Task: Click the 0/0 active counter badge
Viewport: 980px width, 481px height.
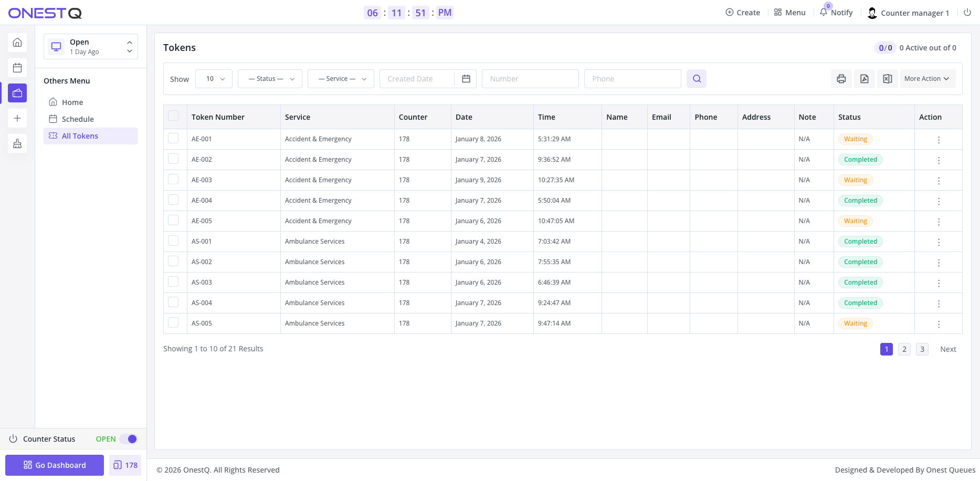Action: pos(885,48)
